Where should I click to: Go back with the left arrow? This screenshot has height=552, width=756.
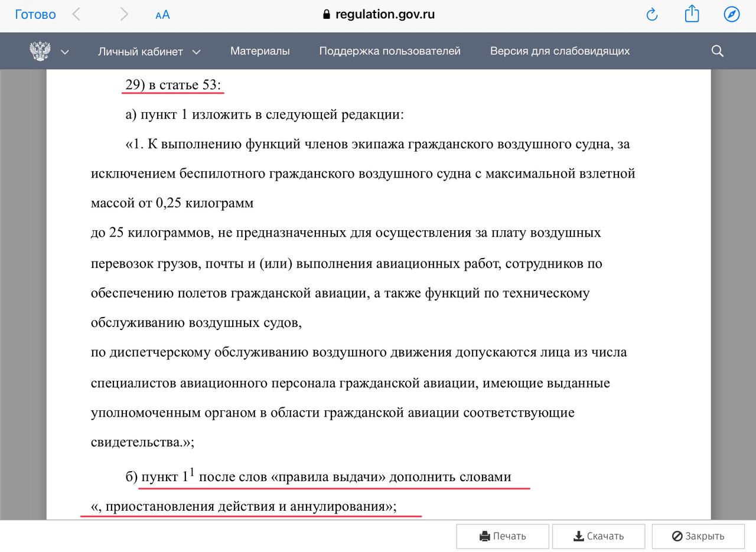tap(76, 15)
